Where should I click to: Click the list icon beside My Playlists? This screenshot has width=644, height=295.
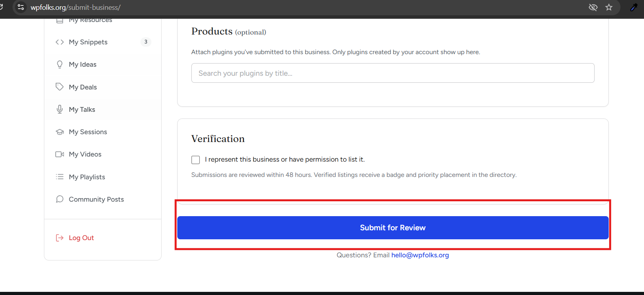coord(60,177)
